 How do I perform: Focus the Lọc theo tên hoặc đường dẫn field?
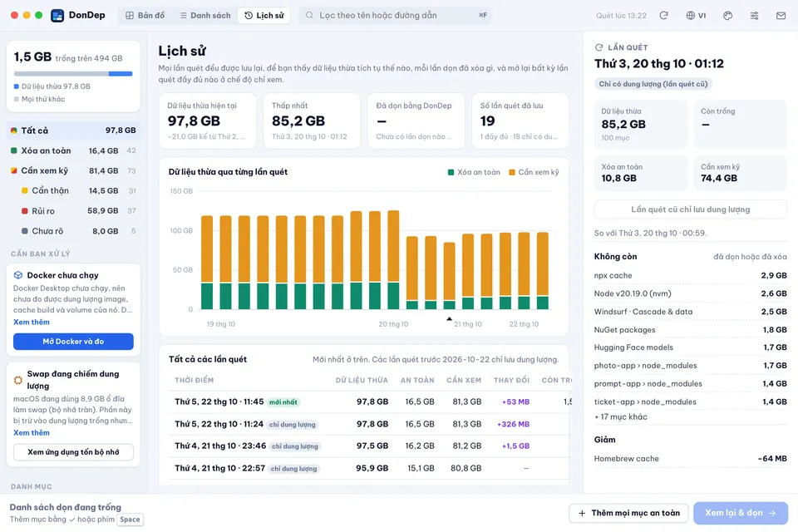[396, 15]
